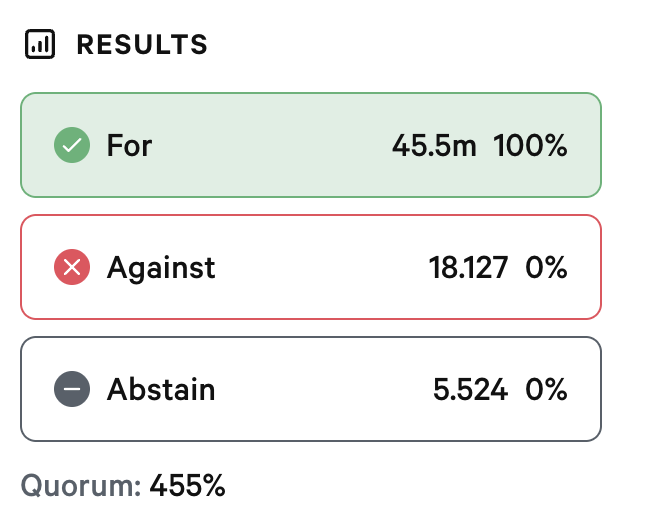Select the "Abstain" option label
Screen dimensions: 648x532
click(161, 389)
